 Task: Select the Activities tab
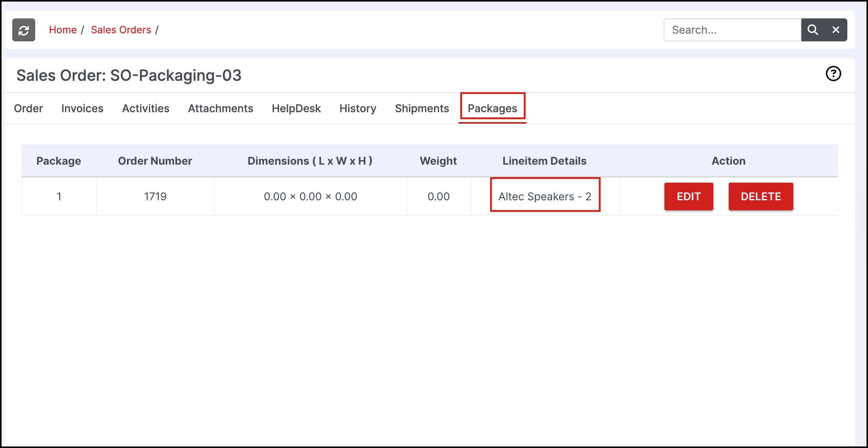[x=145, y=108]
